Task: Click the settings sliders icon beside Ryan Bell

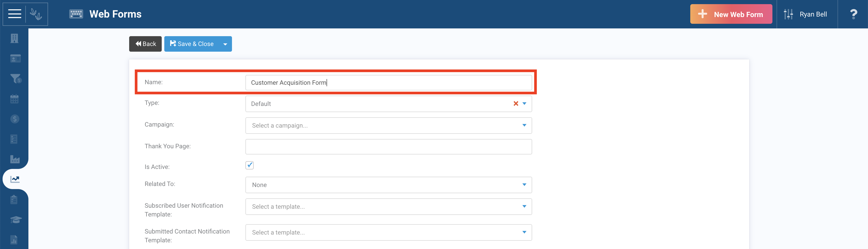Action: pyautogui.click(x=788, y=14)
